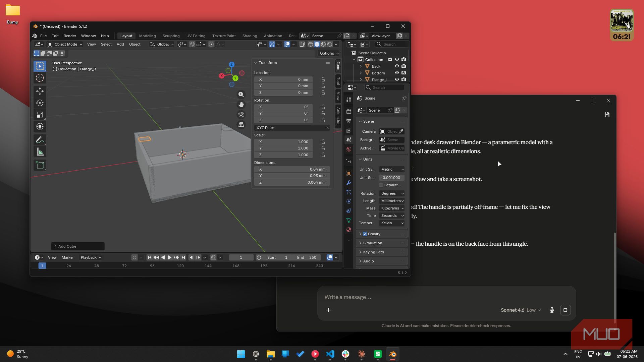Toggle the camera view icon in the viewport
The image size is (644, 362).
click(241, 115)
